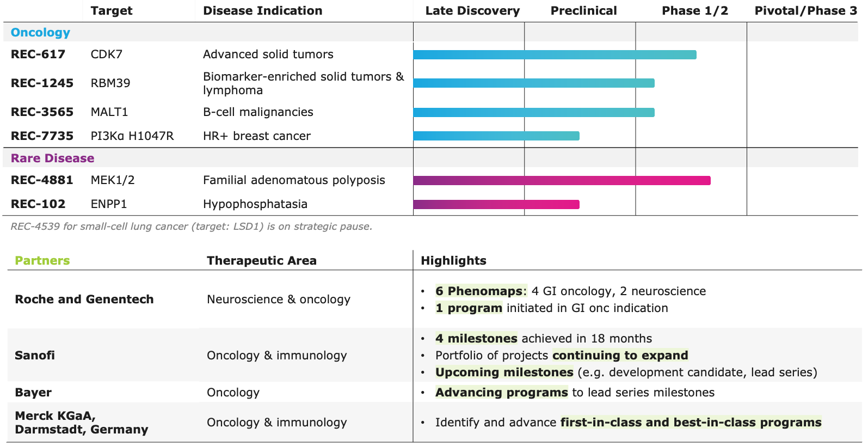Click the Partners section heading
Viewport: 868px width, 446px height.
(42, 261)
